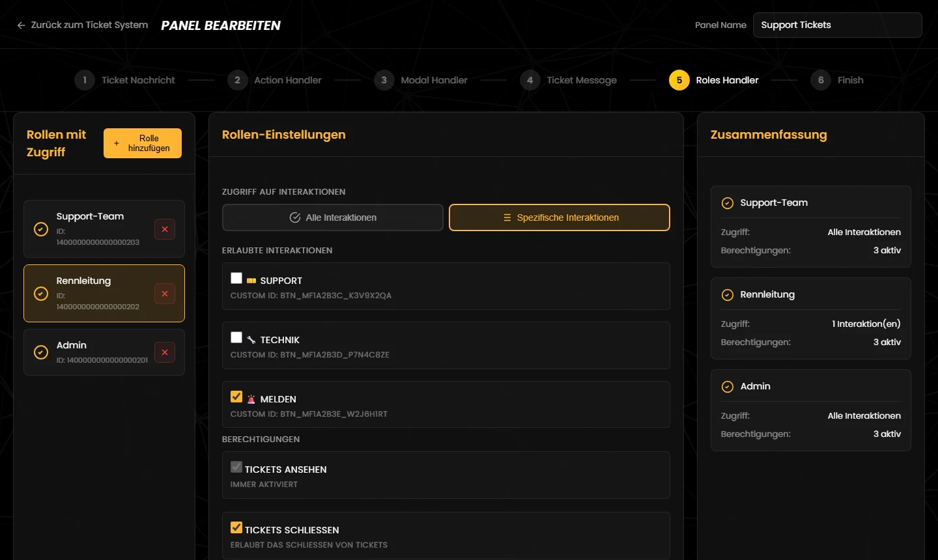Click the MELDEN interaction row
The width and height of the screenshot is (938, 560).
[446, 404]
